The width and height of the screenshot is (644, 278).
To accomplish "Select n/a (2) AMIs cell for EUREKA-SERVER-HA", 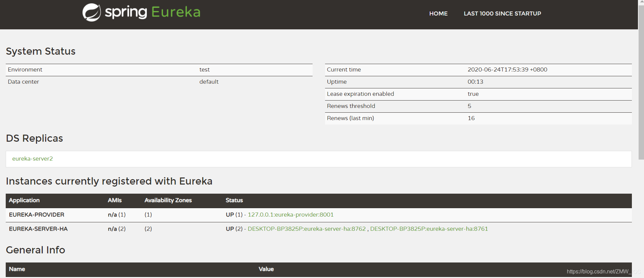I will tap(117, 229).
